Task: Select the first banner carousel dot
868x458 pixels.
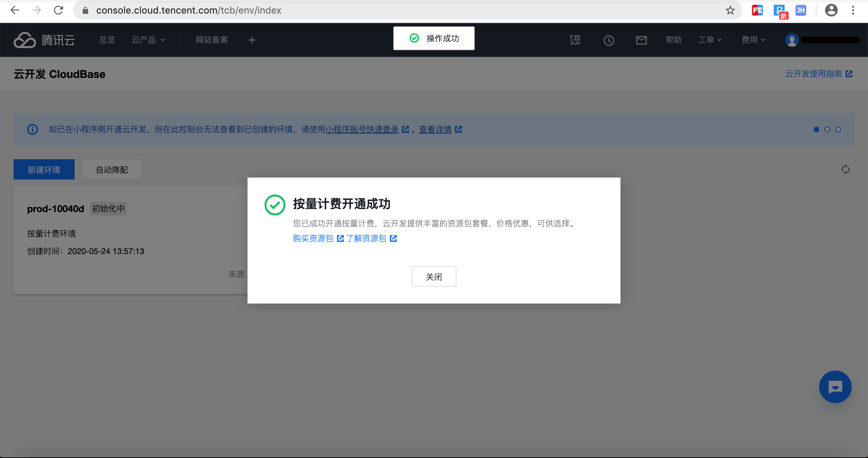Action: point(816,129)
